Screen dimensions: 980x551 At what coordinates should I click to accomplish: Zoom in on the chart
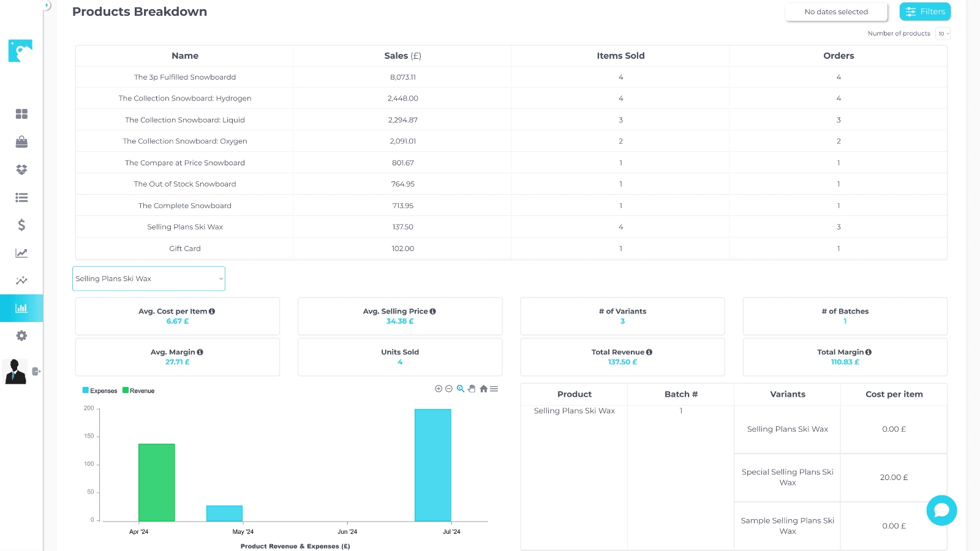439,389
